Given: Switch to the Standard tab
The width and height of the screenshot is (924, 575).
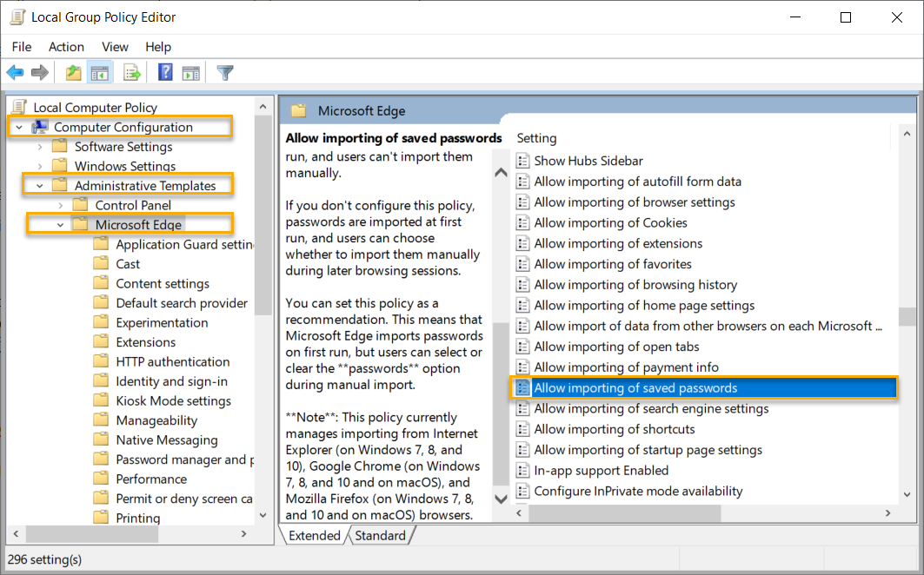Looking at the screenshot, I should point(381,535).
